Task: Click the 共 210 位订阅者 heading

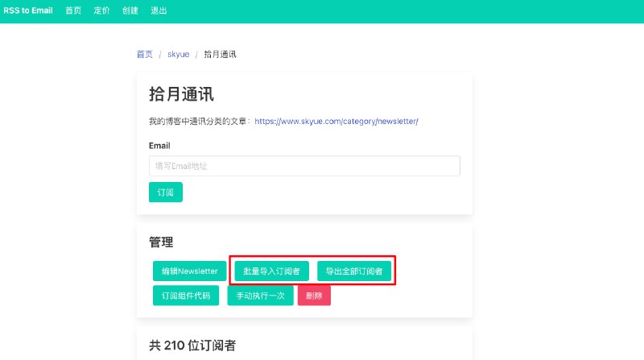Action: (192, 346)
